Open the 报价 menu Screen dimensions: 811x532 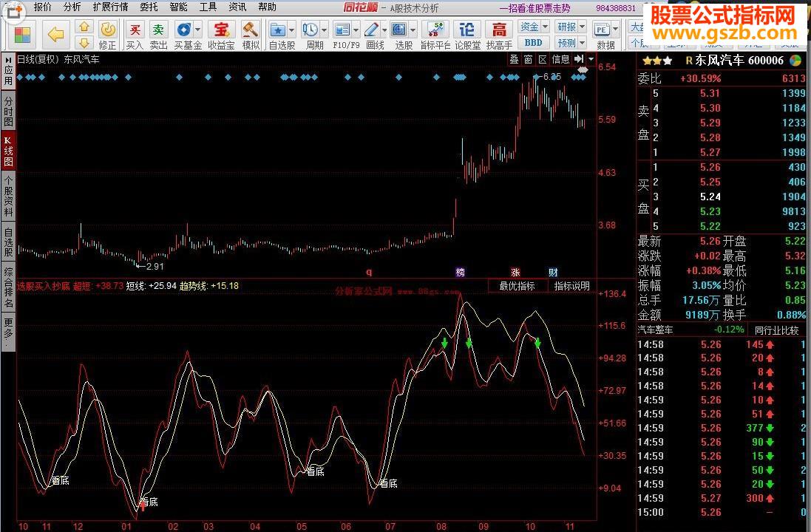click(x=42, y=7)
